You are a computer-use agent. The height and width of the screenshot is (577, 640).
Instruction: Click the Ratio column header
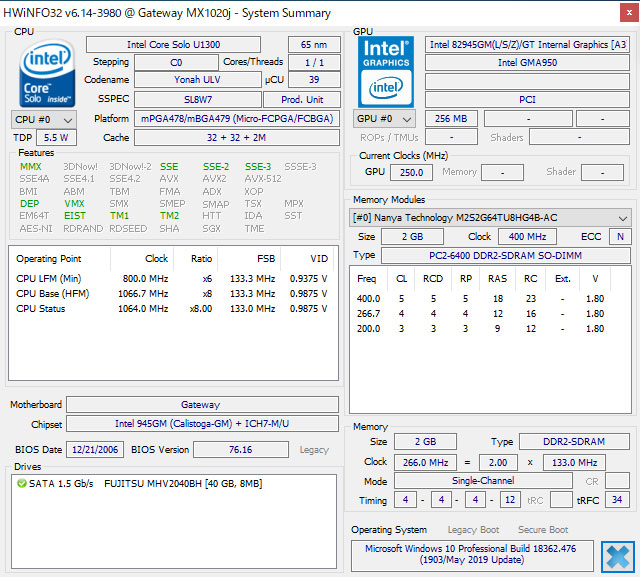(x=196, y=259)
